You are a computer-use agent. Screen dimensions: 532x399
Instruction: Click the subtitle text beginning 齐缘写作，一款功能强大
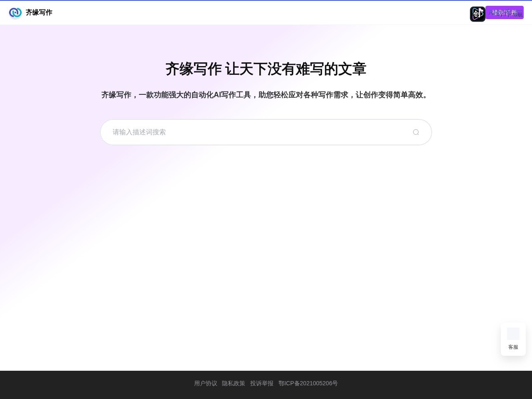(266, 95)
